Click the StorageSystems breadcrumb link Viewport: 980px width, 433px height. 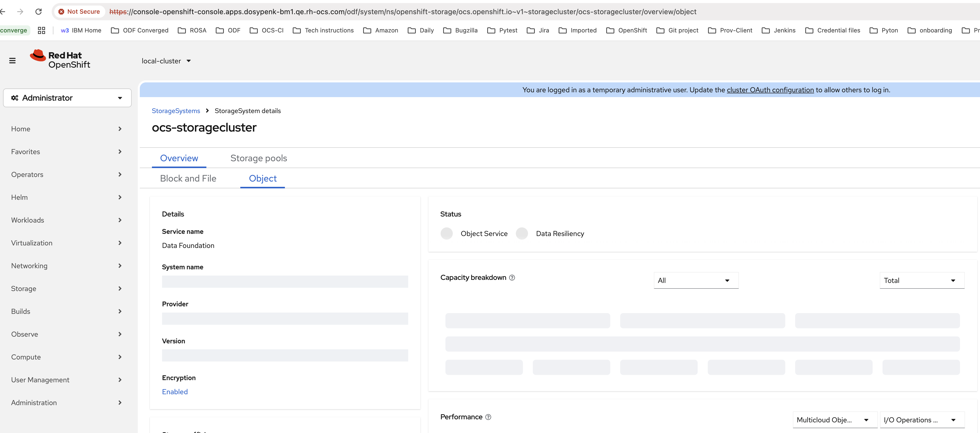pos(176,111)
